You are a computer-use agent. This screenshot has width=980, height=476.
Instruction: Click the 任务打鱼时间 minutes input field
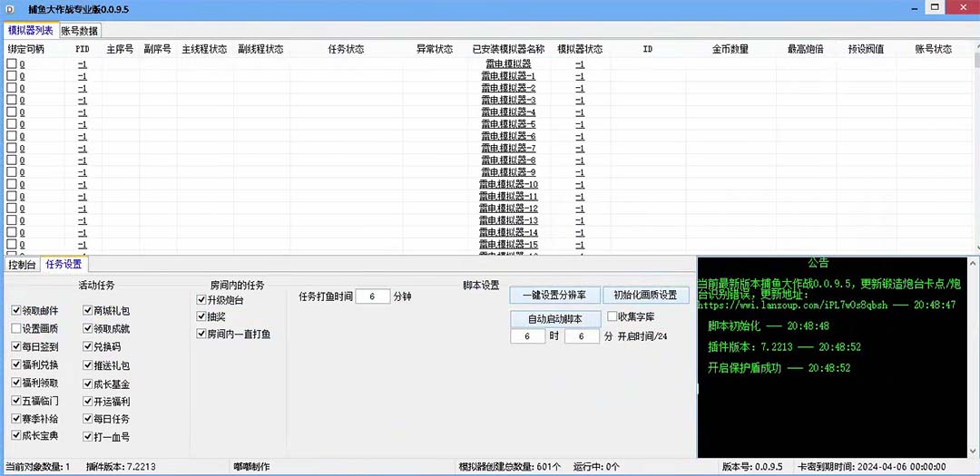click(x=372, y=296)
